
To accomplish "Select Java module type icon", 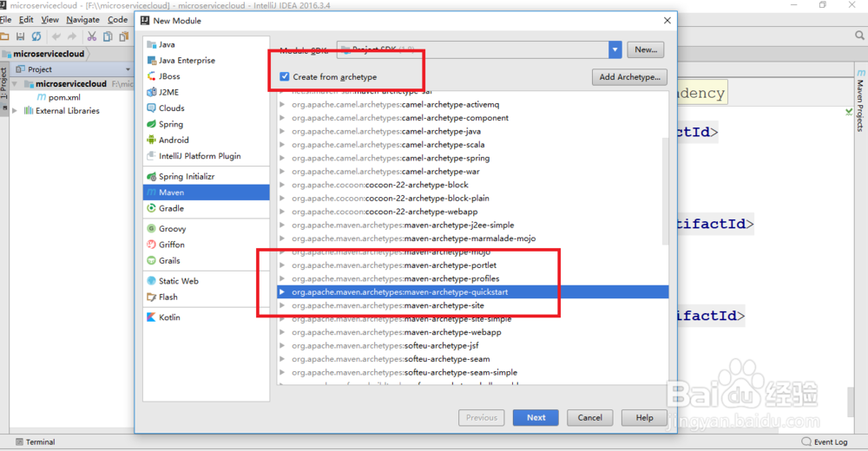I will (x=152, y=44).
